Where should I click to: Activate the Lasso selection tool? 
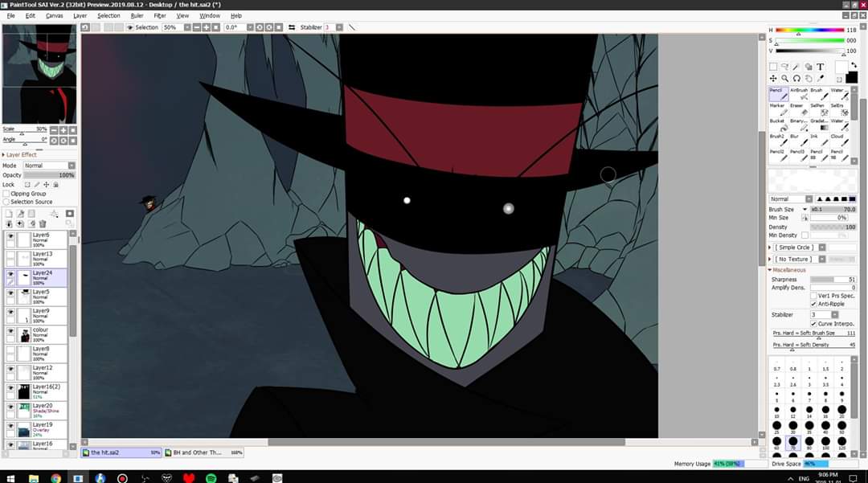pos(785,67)
